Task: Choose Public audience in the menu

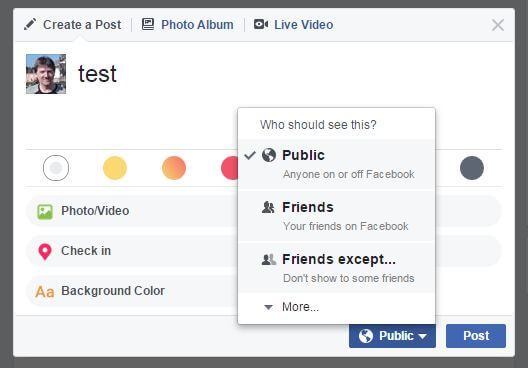Action: coord(336,164)
